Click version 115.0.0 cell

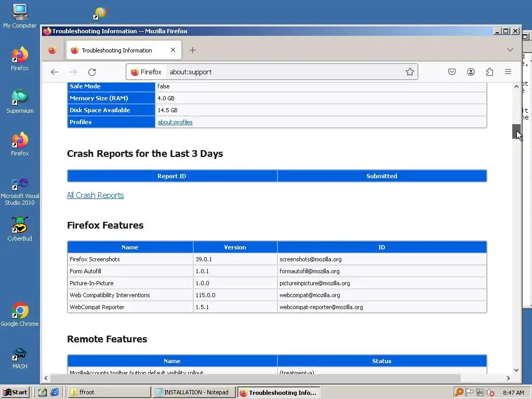pos(235,295)
